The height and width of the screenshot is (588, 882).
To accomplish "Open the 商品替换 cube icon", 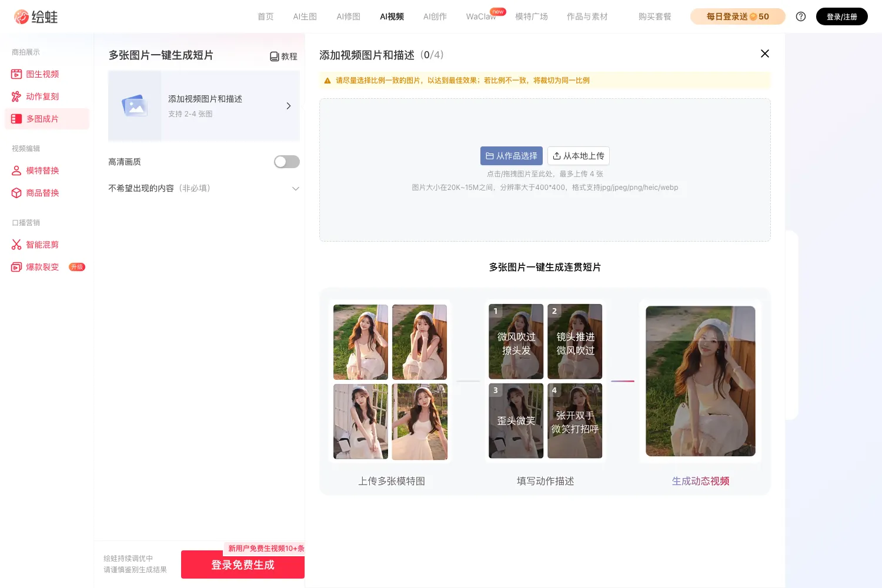I will tap(16, 193).
